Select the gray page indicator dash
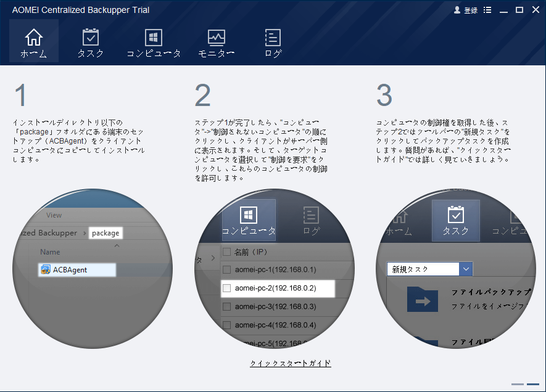Viewport: 546px width, 392px height. (x=518, y=384)
